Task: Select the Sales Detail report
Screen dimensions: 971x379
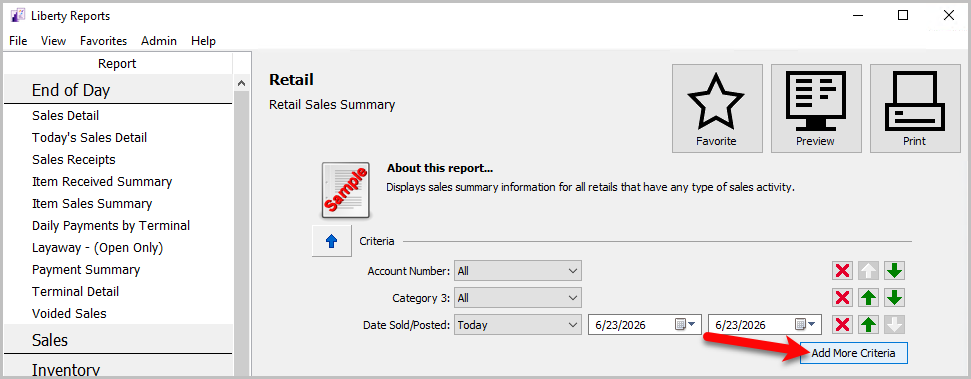Action: point(66,115)
